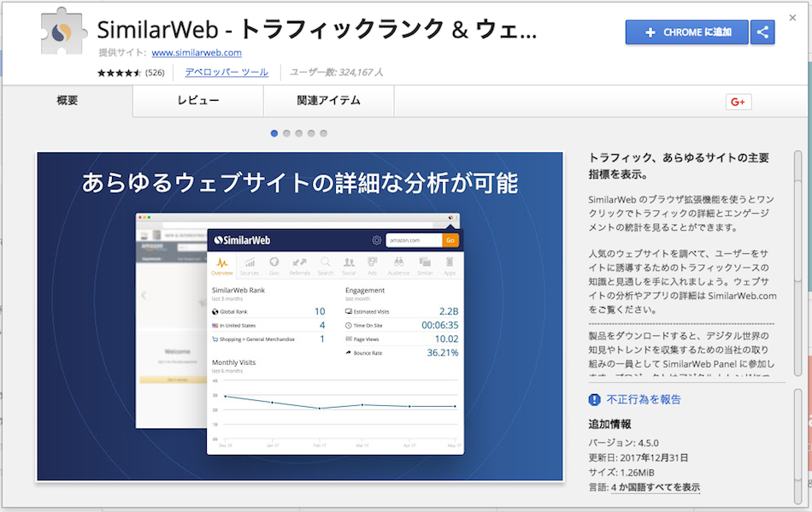
Task: Click the Google+ share button
Action: click(738, 102)
